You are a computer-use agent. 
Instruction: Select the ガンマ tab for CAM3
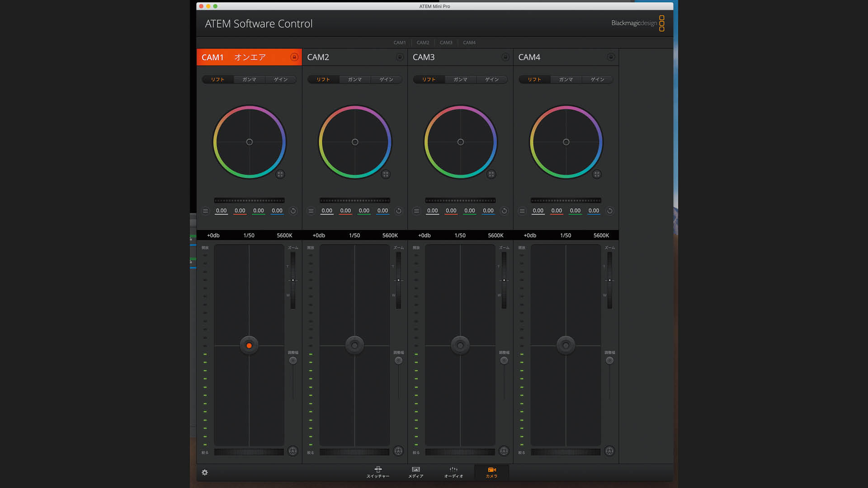pyautogui.click(x=460, y=80)
